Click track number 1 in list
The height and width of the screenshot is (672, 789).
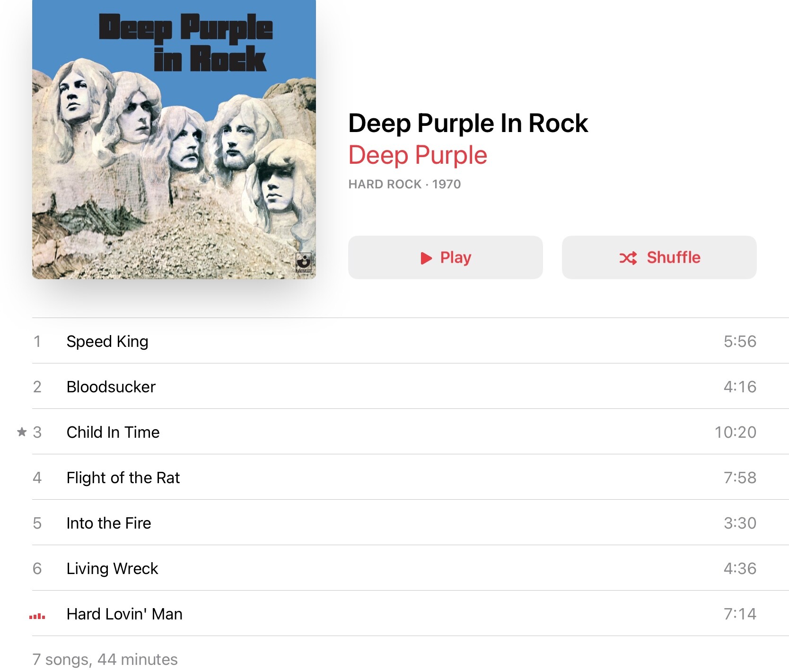(37, 341)
